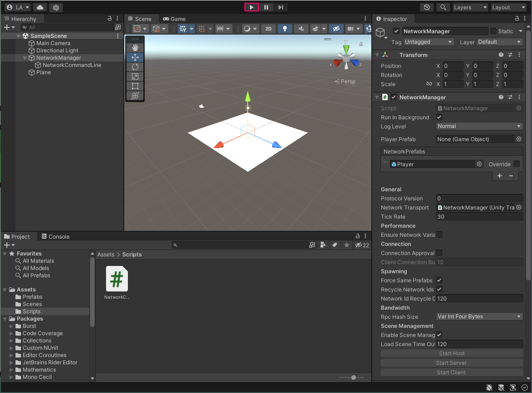The image size is (532, 393).
Task: Toggle 2D view mode in the Scene
Action: point(268,29)
